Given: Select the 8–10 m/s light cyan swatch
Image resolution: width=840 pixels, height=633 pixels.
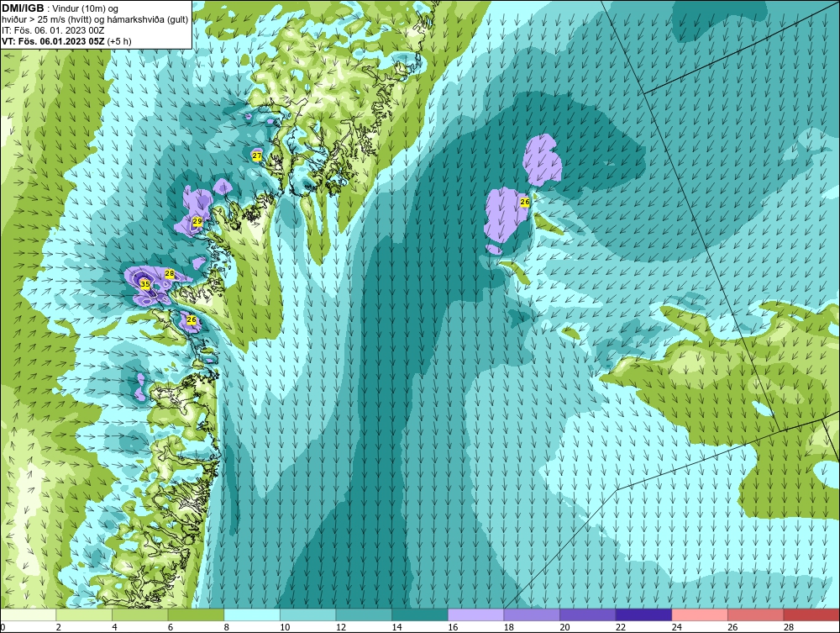Looking at the screenshot, I should (252, 615).
